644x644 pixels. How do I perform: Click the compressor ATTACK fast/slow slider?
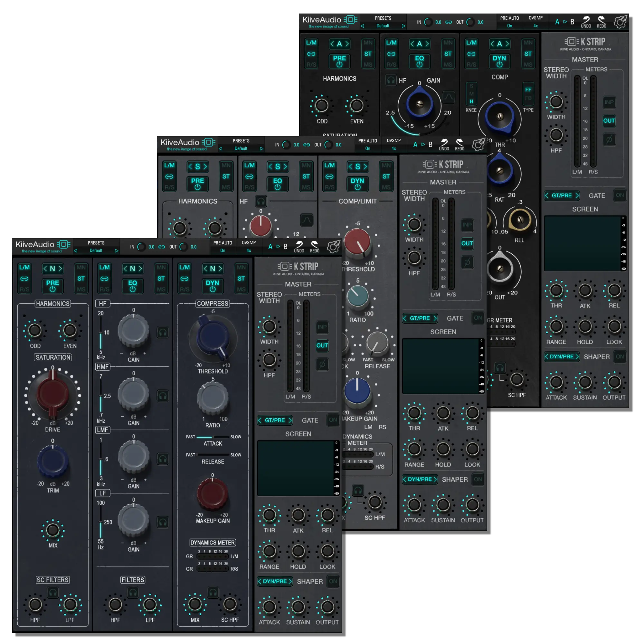click(x=213, y=437)
